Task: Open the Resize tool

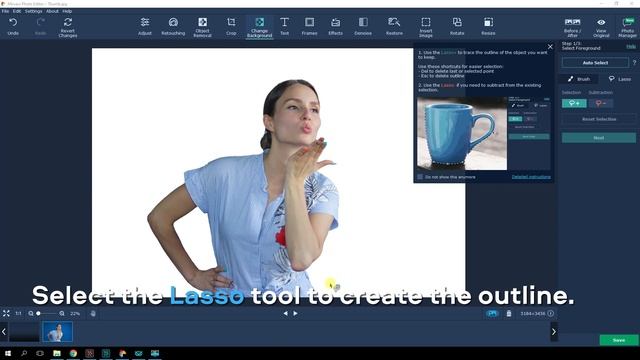Action: [x=488, y=27]
